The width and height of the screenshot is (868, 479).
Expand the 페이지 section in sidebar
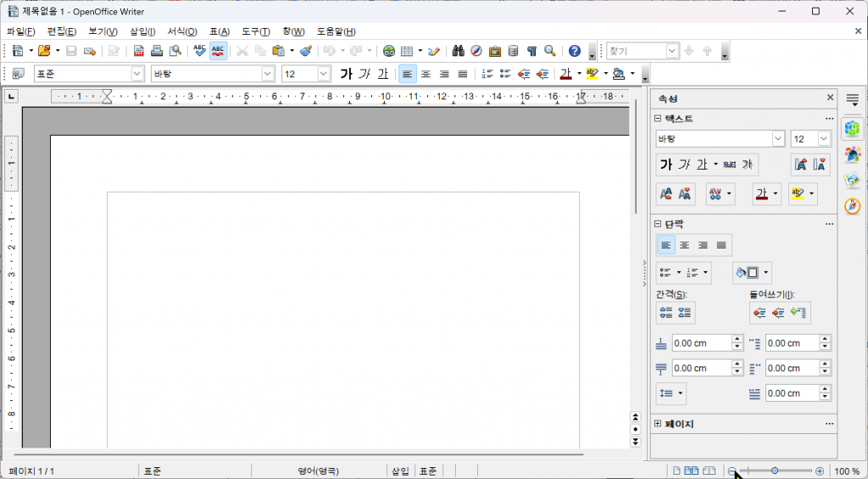pyautogui.click(x=658, y=424)
